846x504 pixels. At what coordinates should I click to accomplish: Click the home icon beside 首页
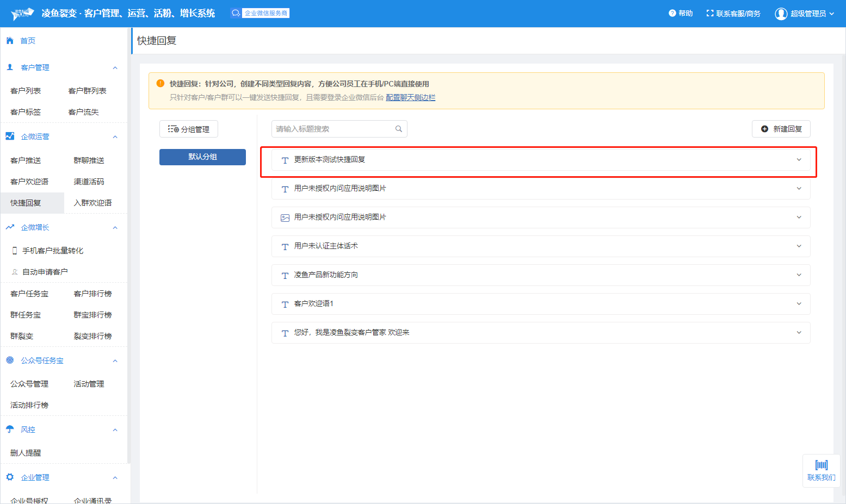click(10, 41)
